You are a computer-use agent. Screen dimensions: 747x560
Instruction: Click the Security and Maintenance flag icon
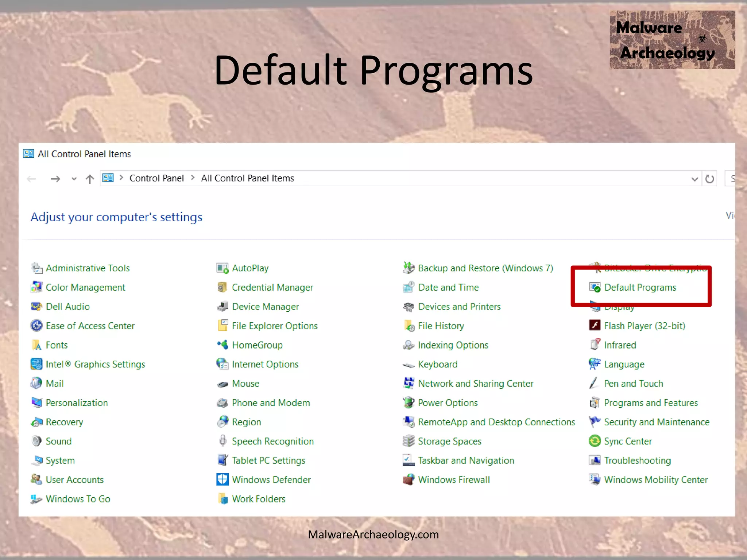point(595,422)
